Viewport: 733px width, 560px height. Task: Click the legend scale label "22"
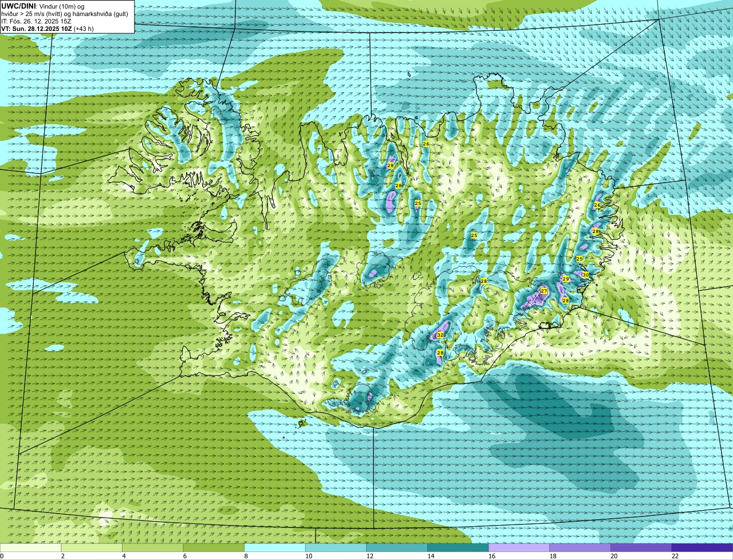click(x=675, y=556)
